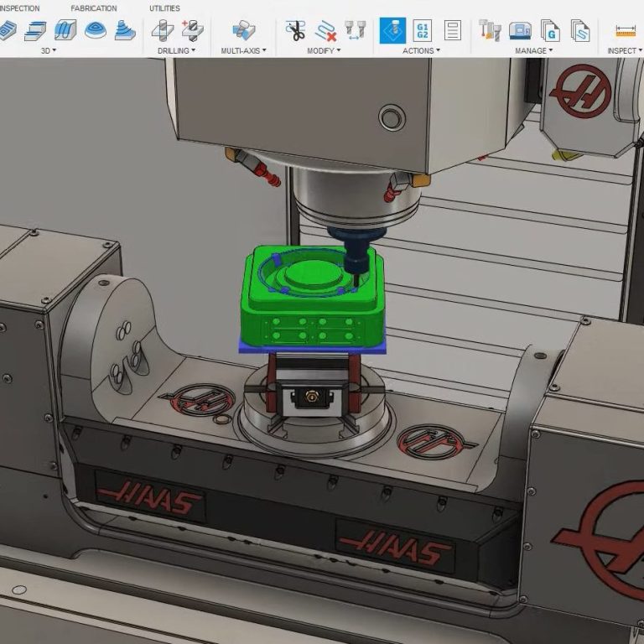Viewport: 644px width, 644px height.
Task: Select the 3D Parallel toolpath icon
Action: click(x=65, y=30)
